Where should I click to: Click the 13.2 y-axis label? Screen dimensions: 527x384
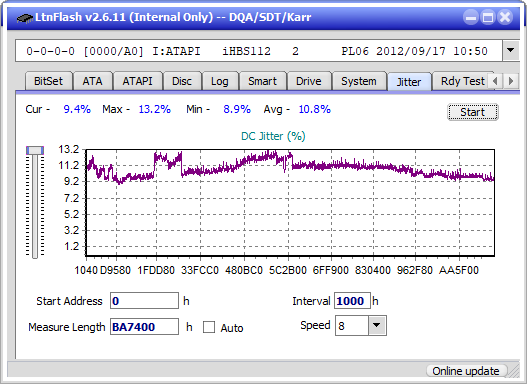tap(69, 149)
